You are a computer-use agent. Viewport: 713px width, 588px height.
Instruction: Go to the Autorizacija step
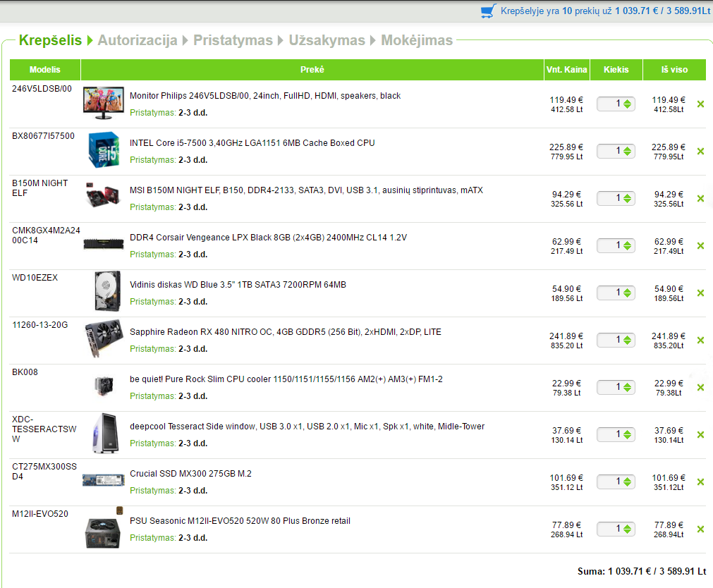coord(138,40)
